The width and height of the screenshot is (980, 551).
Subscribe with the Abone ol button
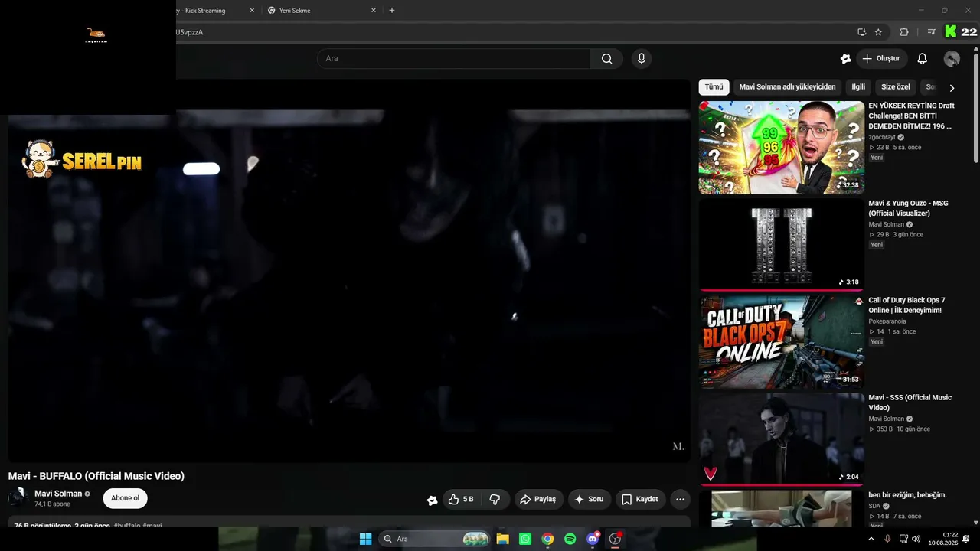(125, 498)
